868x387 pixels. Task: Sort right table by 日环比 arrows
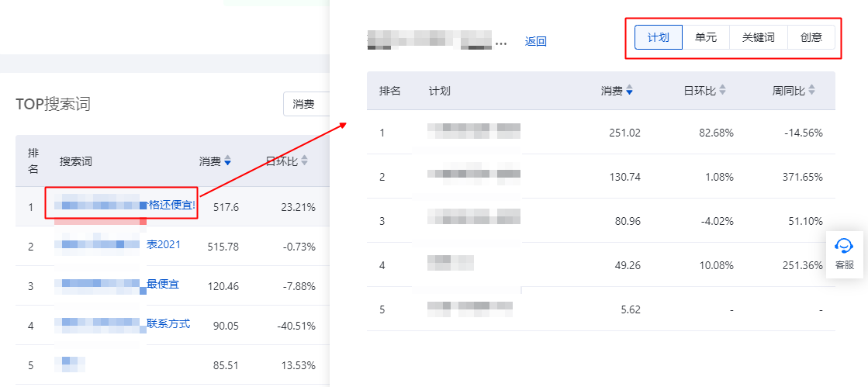click(722, 91)
